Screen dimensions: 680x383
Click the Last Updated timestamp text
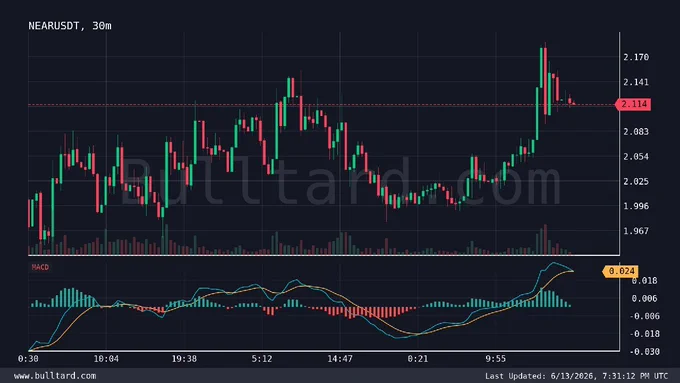click(576, 376)
